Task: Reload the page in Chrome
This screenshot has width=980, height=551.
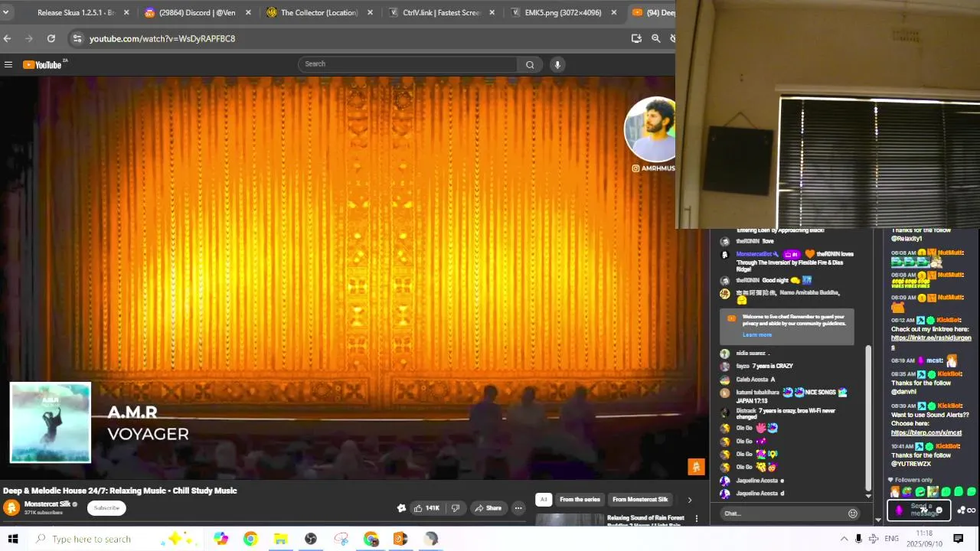Action: [x=51, y=38]
